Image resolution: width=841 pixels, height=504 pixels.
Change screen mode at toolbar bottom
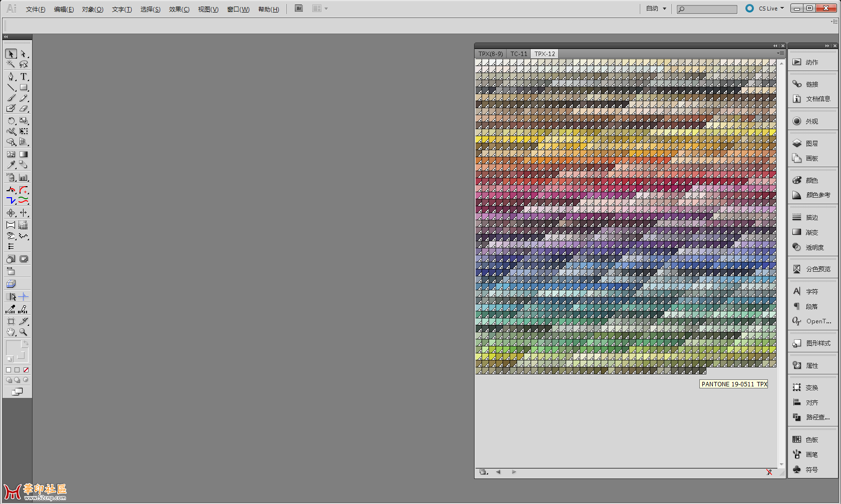tap(17, 391)
